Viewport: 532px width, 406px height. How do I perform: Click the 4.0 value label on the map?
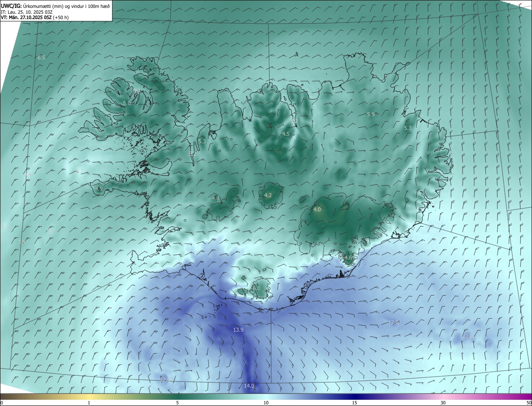[317, 210]
